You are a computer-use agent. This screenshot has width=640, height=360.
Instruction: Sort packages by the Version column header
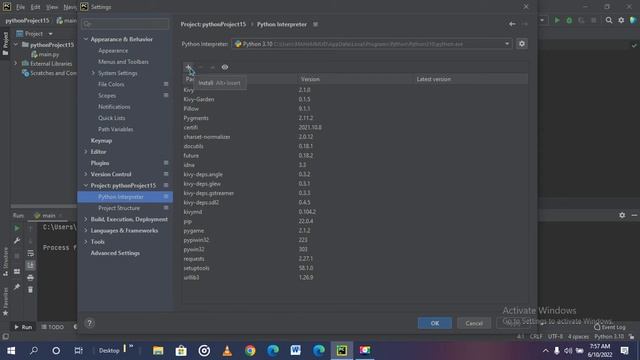point(310,79)
